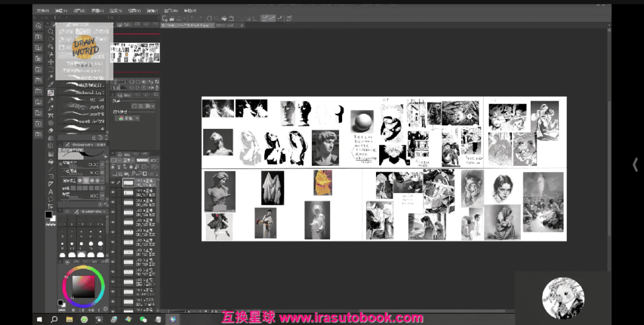Screen dimensions: 644x325
Task: Expand collapsed right panel with side arrow
Action: click(x=635, y=165)
